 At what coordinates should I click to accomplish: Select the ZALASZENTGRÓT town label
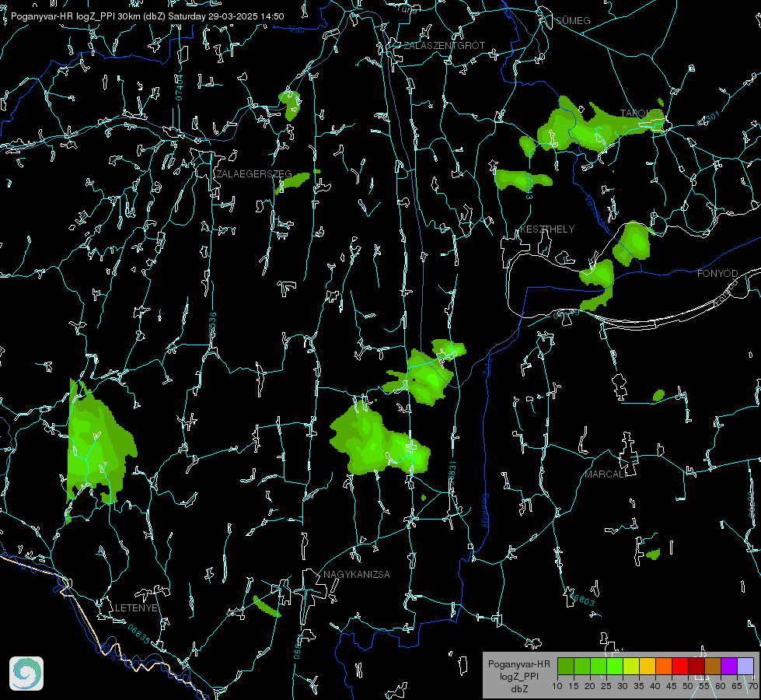point(444,46)
